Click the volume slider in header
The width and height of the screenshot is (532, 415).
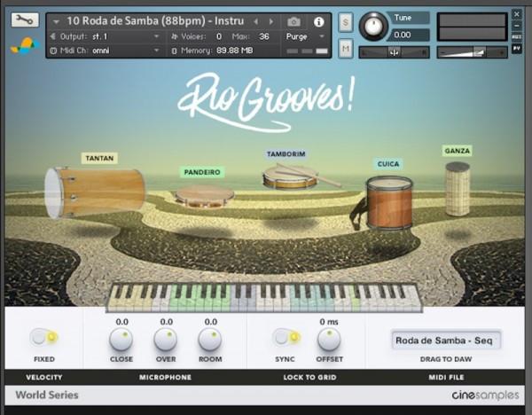[x=472, y=52]
